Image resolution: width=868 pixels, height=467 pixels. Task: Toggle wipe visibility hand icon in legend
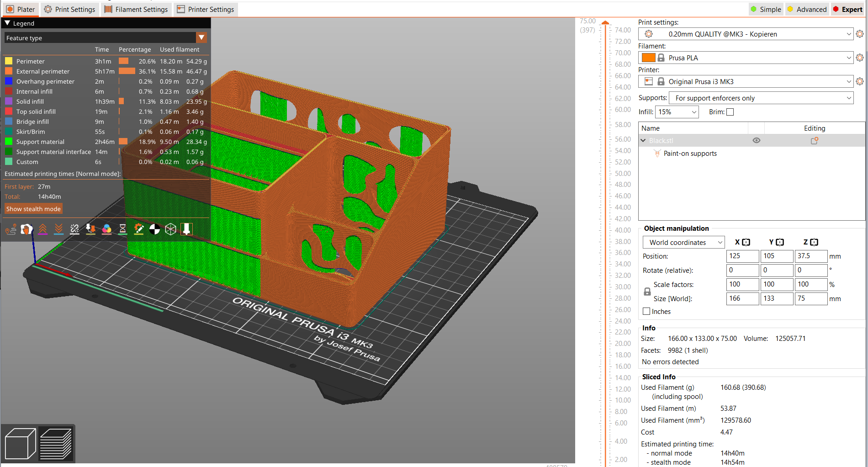point(26,229)
